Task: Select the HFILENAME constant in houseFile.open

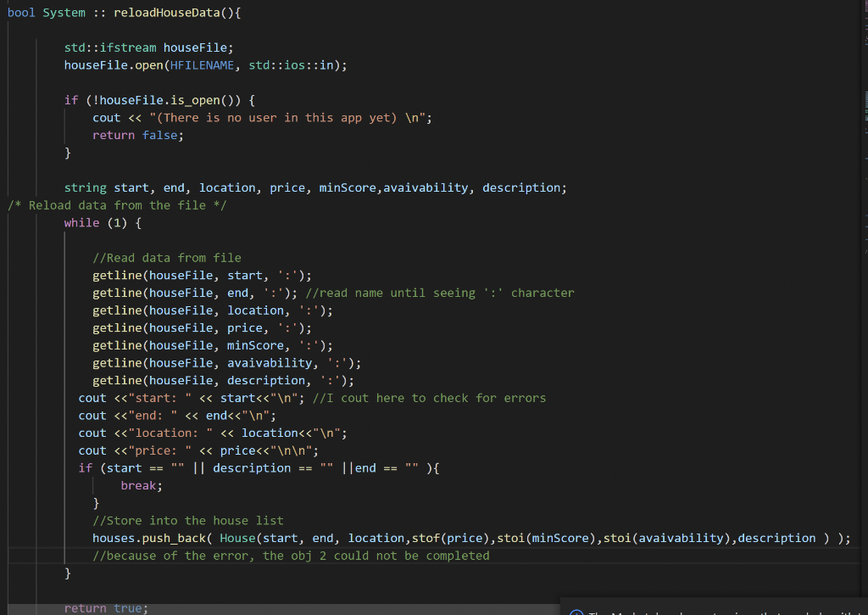Action: (x=203, y=64)
